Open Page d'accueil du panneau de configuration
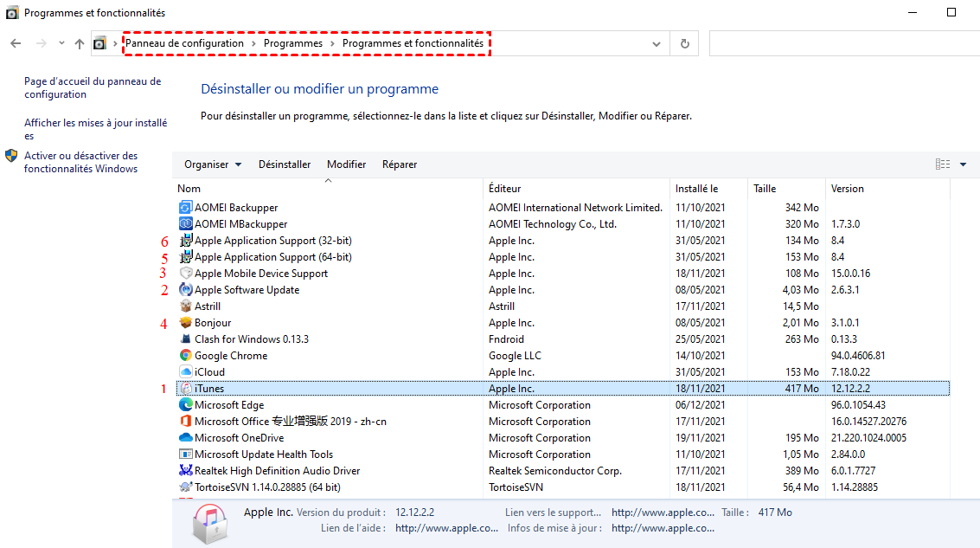The image size is (980, 548). click(x=93, y=87)
